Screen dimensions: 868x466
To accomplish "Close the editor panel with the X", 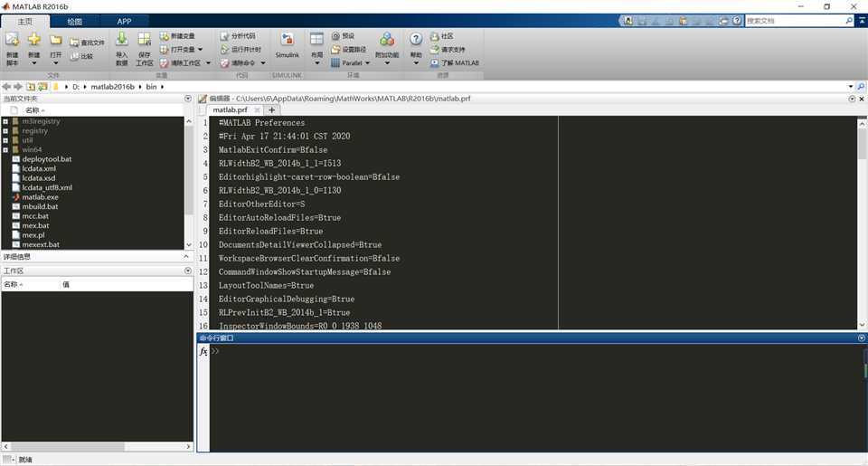I will tap(862, 99).
